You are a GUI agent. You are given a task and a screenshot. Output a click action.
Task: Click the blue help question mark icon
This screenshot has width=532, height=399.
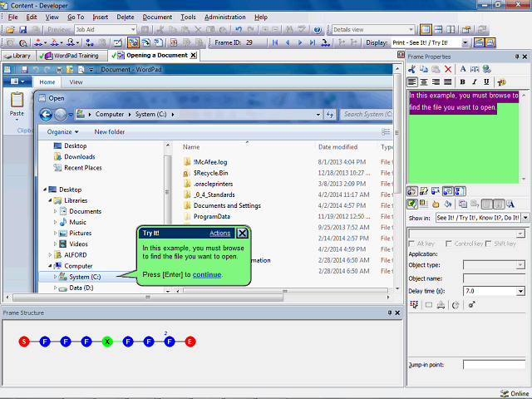point(318,30)
